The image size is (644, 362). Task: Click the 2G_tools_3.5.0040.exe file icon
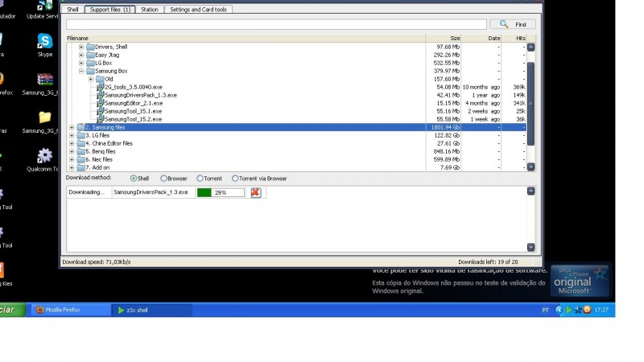[x=100, y=87]
